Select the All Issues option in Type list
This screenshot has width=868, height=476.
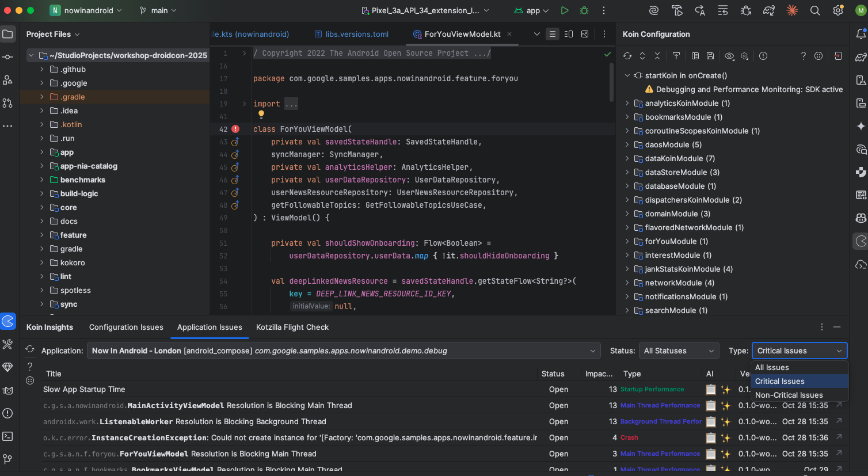[772, 367]
